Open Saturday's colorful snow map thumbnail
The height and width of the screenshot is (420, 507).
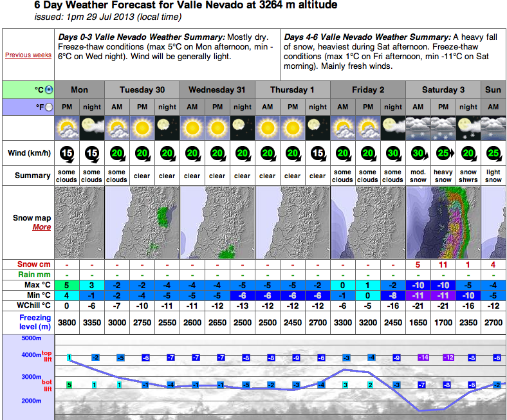click(443, 223)
